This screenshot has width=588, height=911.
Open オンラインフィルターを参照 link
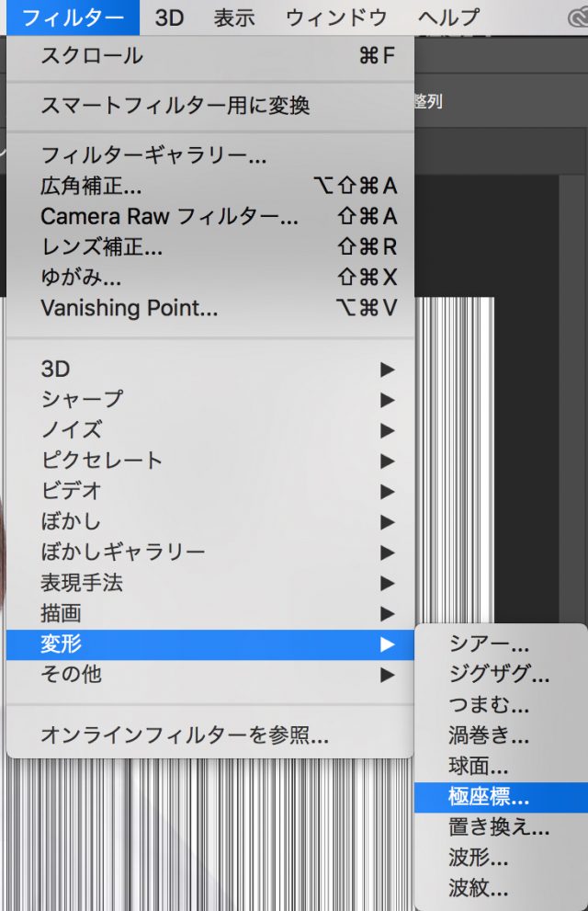(184, 735)
